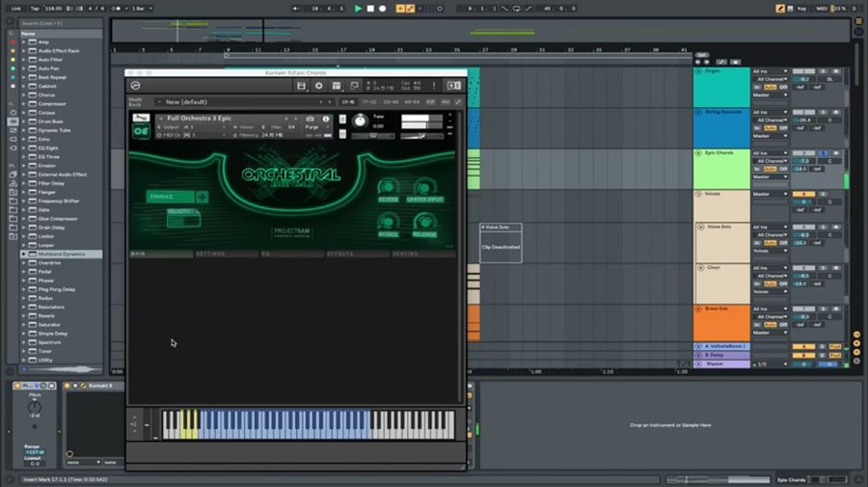The image size is (868, 487).
Task: Click the Kontakt logo icon
Action: coord(136,86)
